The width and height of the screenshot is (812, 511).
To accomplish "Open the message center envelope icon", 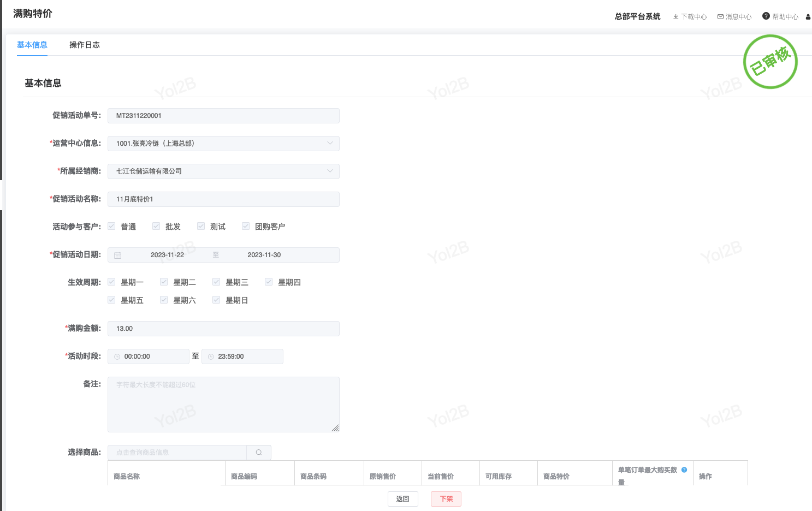I will [x=720, y=17].
